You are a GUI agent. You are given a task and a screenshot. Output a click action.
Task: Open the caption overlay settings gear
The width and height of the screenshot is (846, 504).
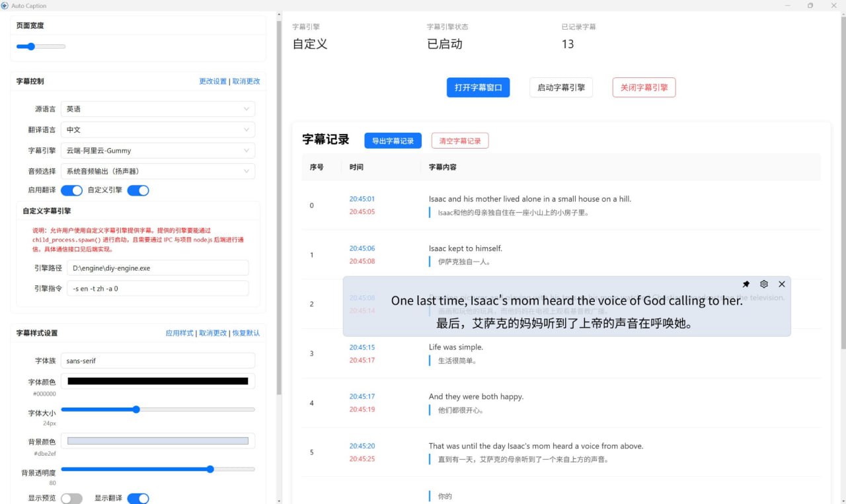(764, 284)
